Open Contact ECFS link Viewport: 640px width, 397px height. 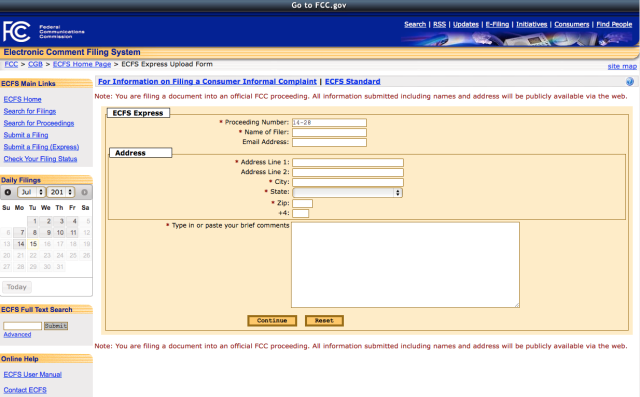[25, 390]
